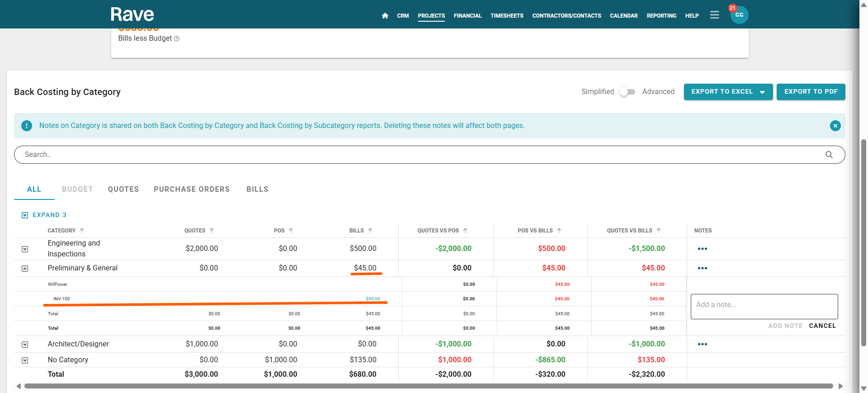
Task: Click the home icon in navigation bar
Action: [x=385, y=16]
